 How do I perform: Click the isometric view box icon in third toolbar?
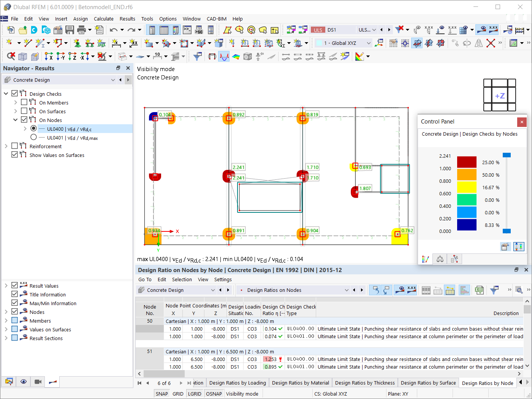23,57
